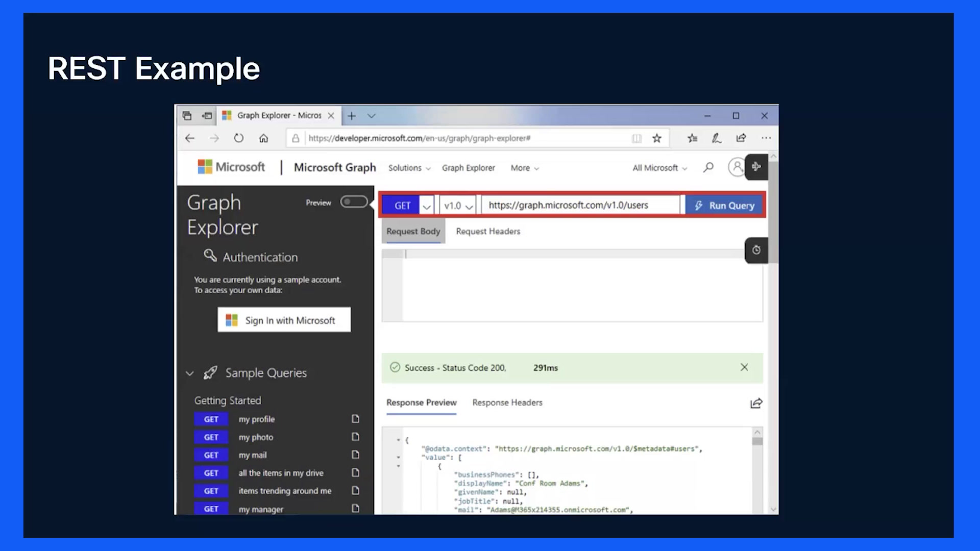Click the history clock icon on right edge
This screenshot has height=551, width=980.
click(x=756, y=250)
